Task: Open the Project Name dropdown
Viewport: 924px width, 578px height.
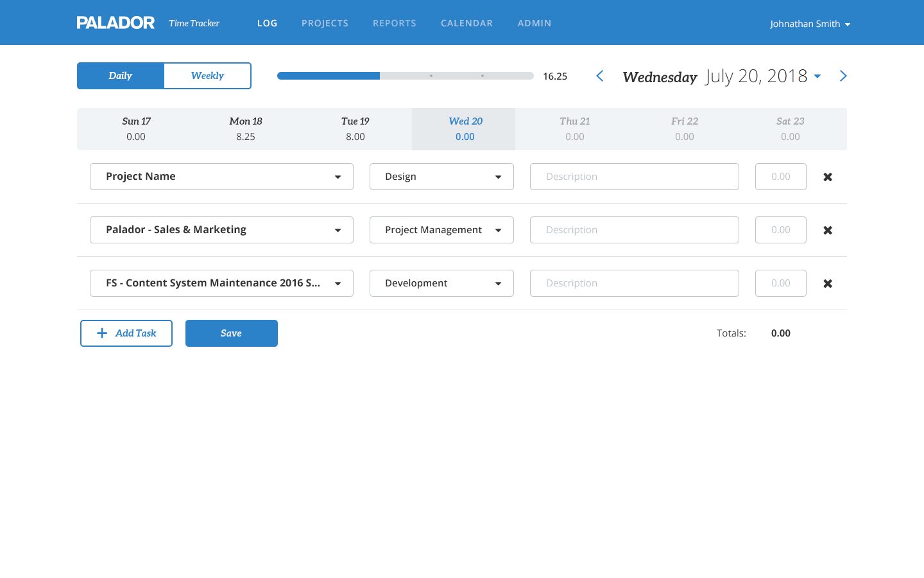Action: [x=221, y=177]
